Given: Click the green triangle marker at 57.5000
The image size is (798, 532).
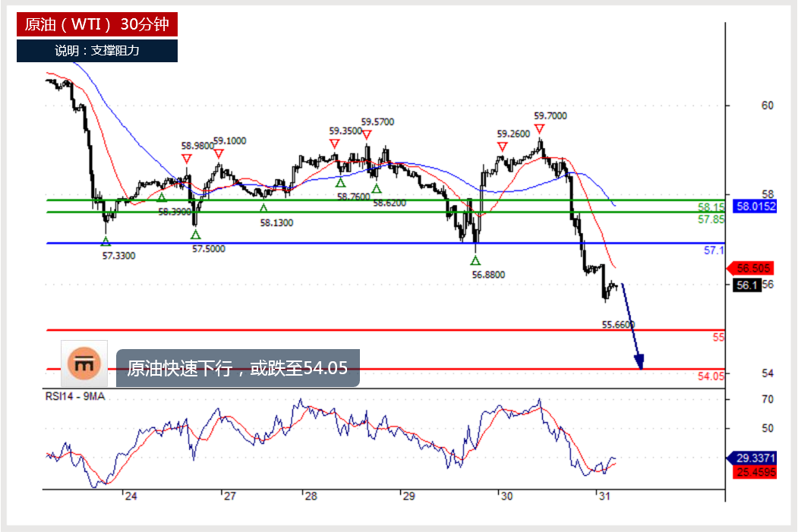Looking at the screenshot, I should (195, 235).
